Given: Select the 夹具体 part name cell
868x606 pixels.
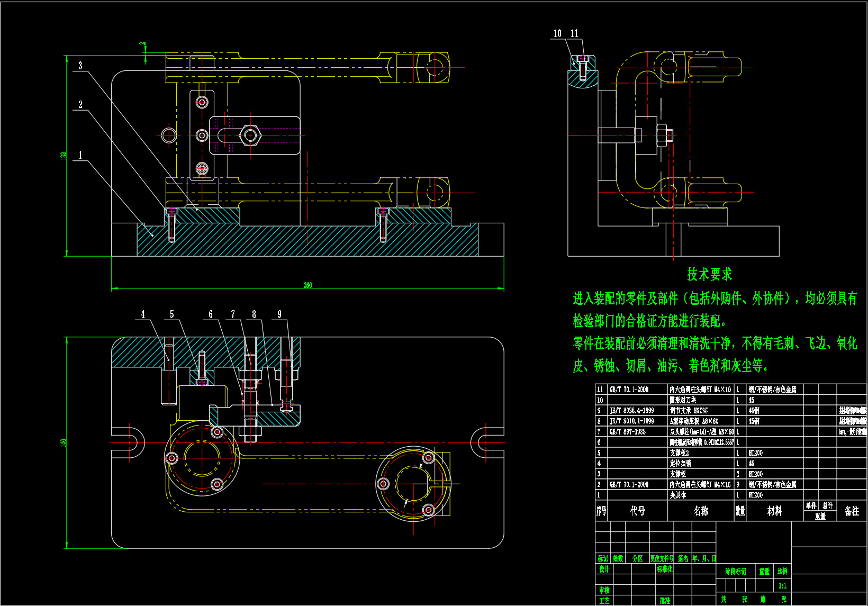Looking at the screenshot, I should 678,495.
